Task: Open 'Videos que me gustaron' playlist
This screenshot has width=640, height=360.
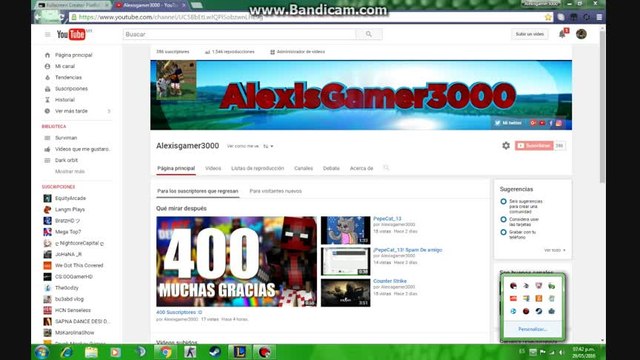Action: [82, 149]
